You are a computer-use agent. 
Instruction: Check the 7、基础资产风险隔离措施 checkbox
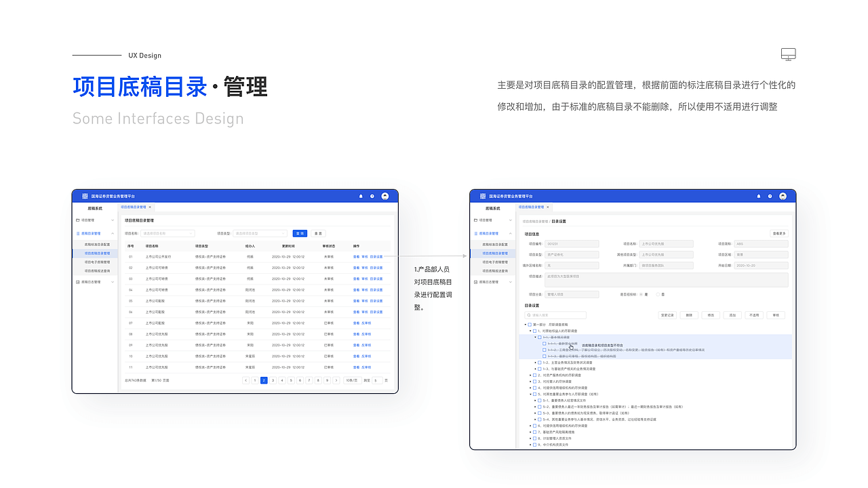(x=534, y=432)
